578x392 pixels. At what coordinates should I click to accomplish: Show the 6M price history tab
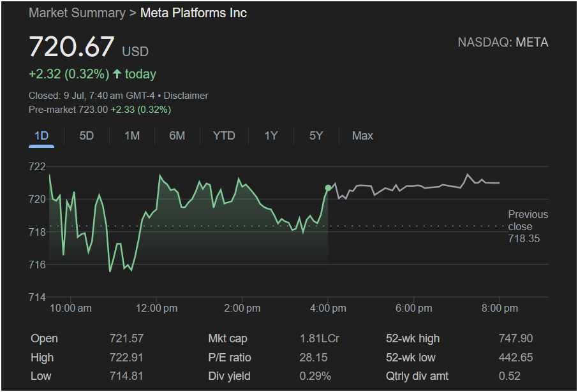click(177, 136)
